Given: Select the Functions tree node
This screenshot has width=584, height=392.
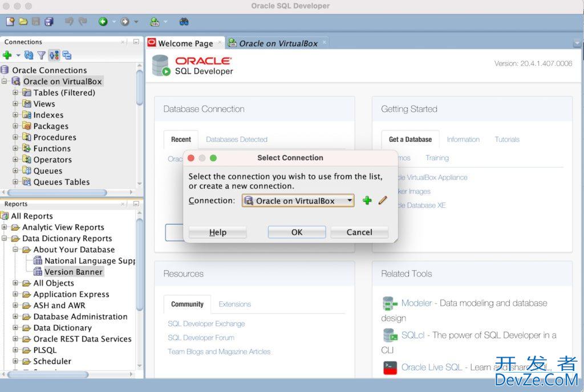Looking at the screenshot, I should pos(52,148).
